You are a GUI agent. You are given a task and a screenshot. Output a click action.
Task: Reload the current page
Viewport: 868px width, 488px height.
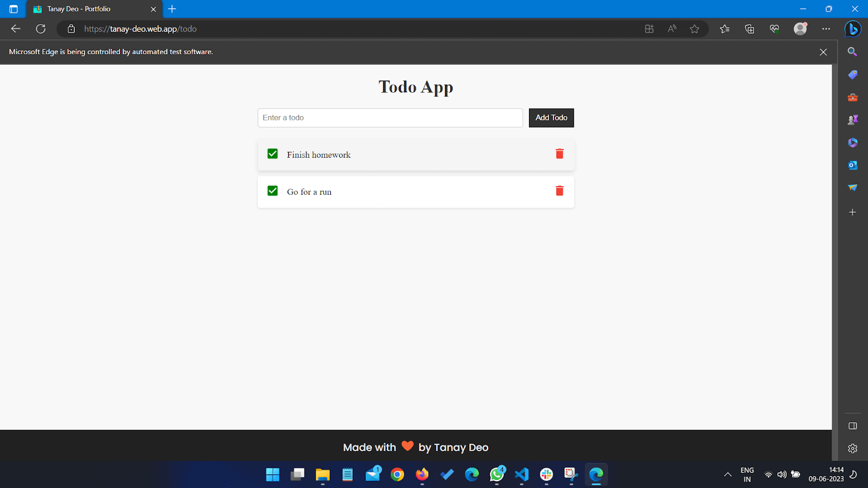tap(41, 29)
